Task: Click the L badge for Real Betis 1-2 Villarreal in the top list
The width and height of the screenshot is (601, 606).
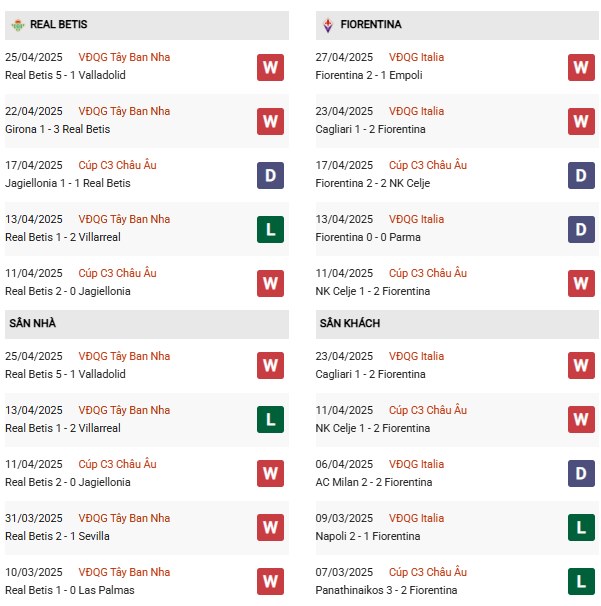Action: [270, 230]
